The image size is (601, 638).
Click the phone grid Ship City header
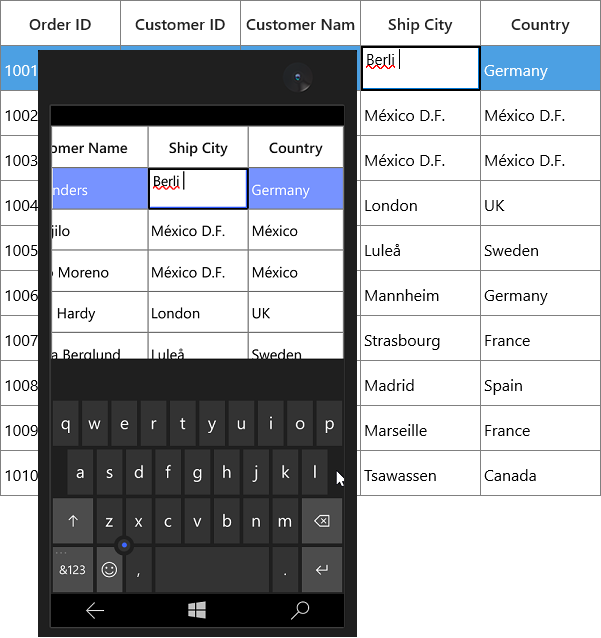pos(198,147)
